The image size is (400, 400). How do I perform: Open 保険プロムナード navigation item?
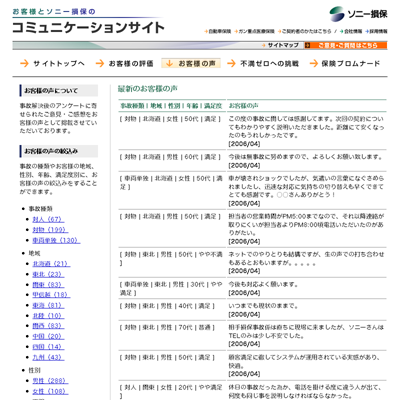coord(345,63)
